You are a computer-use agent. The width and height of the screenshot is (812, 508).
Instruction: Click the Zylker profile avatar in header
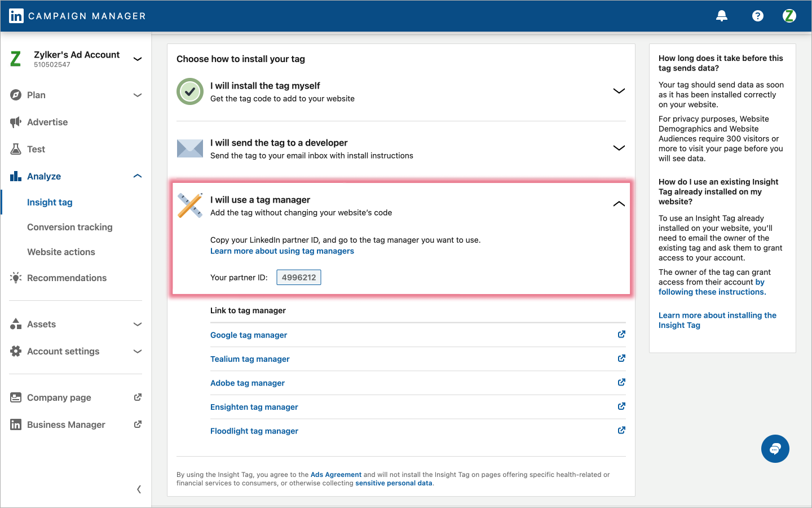click(789, 16)
